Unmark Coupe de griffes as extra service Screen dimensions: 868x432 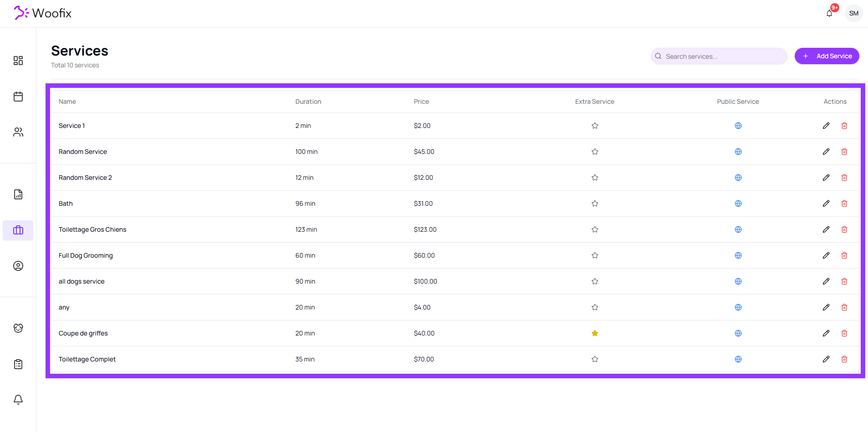(594, 333)
